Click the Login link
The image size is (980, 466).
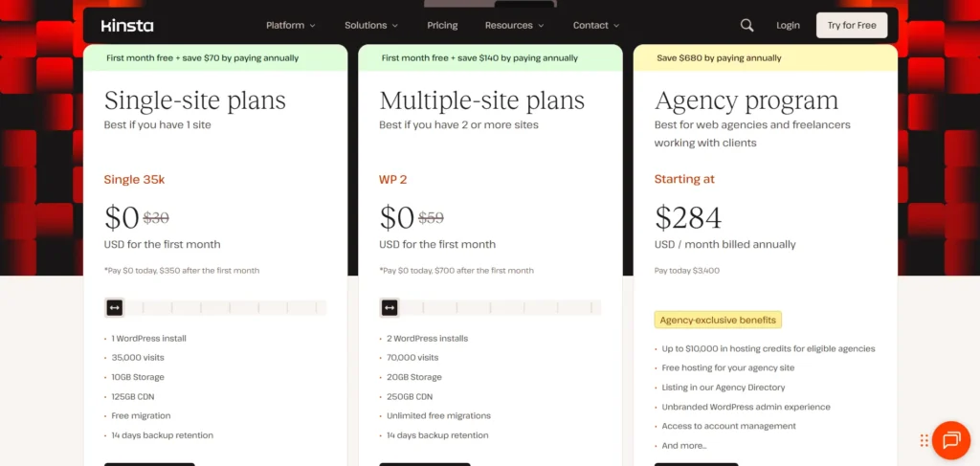(788, 25)
